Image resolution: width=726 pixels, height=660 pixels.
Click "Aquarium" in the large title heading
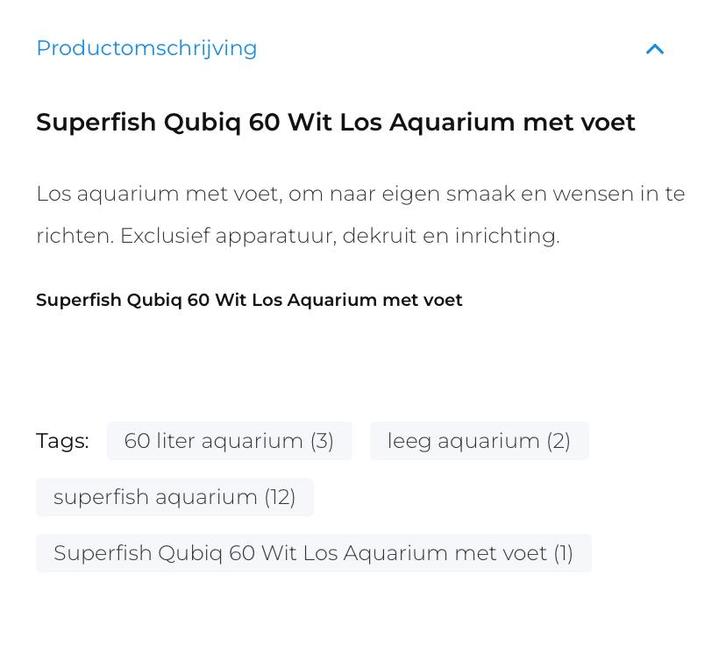(x=452, y=123)
